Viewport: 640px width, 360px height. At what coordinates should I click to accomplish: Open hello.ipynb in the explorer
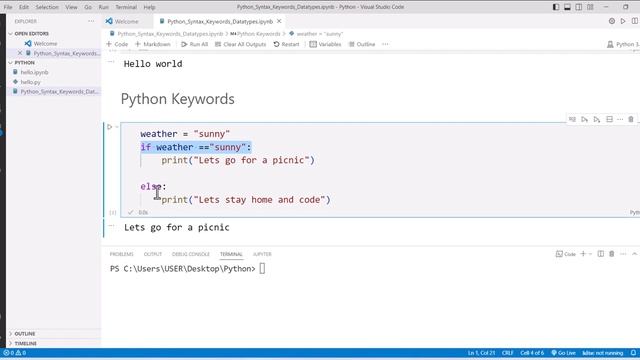click(x=34, y=72)
